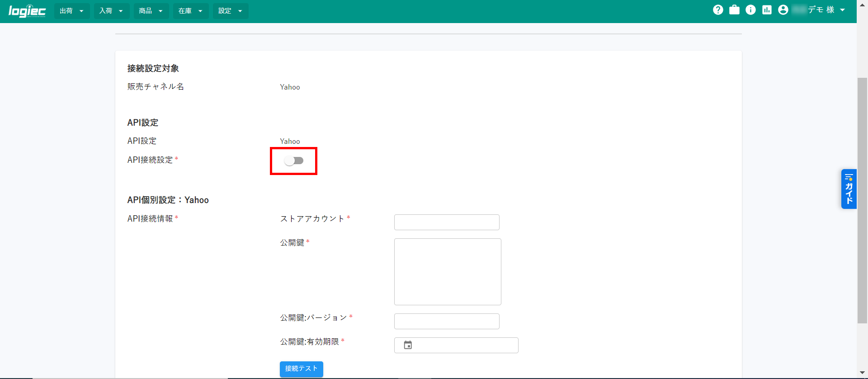
Task: Click the briefcase icon in header
Action: click(x=734, y=10)
